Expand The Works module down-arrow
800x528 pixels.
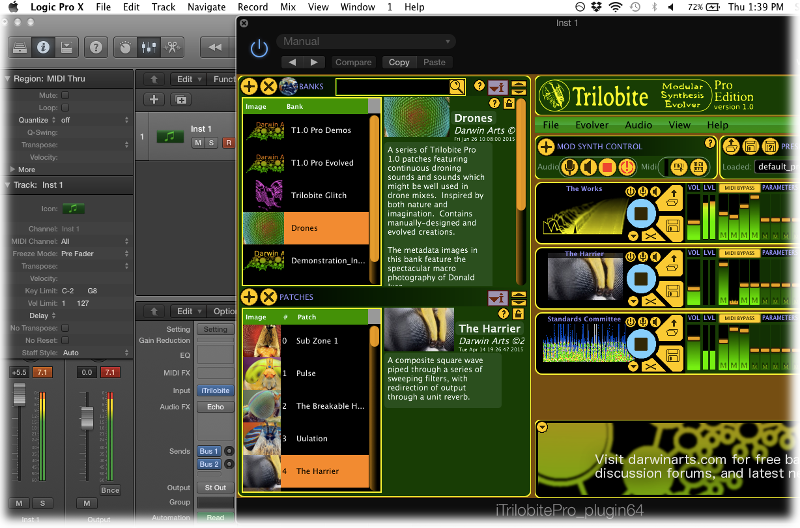[633, 236]
